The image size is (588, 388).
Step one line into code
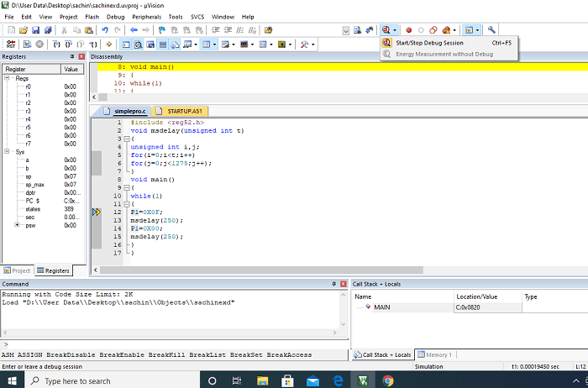[56, 45]
